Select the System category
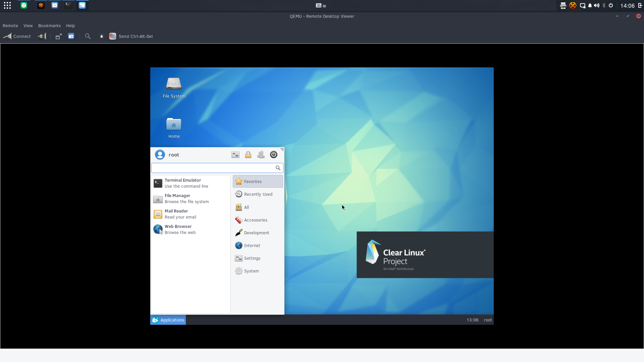Screen dimensions: 644x362 click(x=258, y=271)
